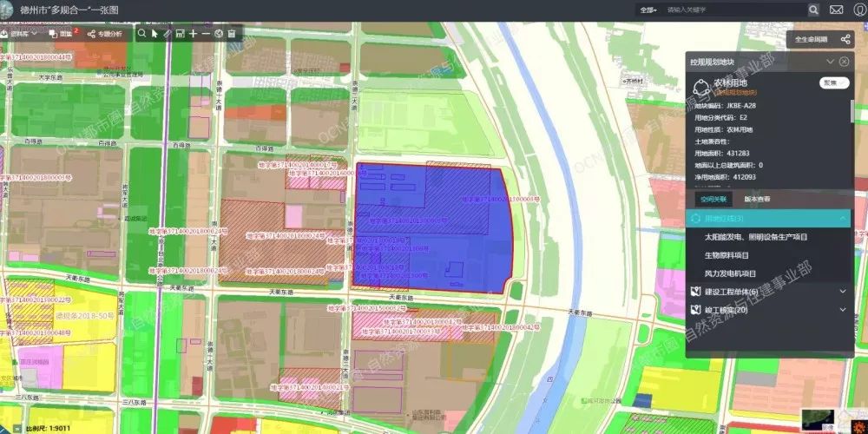Collapse the 用地红线(3) section
Viewport: 868px width, 434px height.
(843, 219)
